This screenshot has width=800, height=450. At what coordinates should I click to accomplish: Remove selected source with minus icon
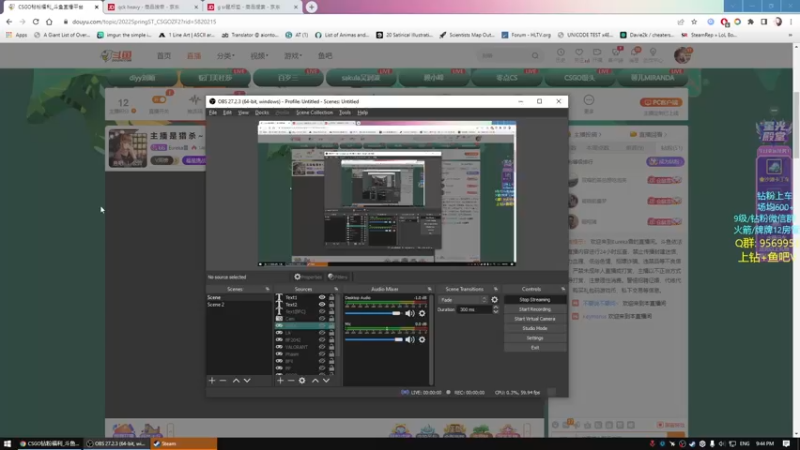(x=291, y=381)
